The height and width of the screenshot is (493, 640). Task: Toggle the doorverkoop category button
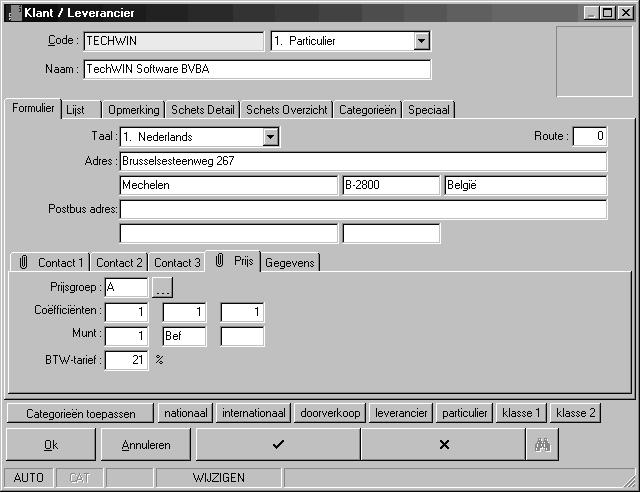(330, 413)
